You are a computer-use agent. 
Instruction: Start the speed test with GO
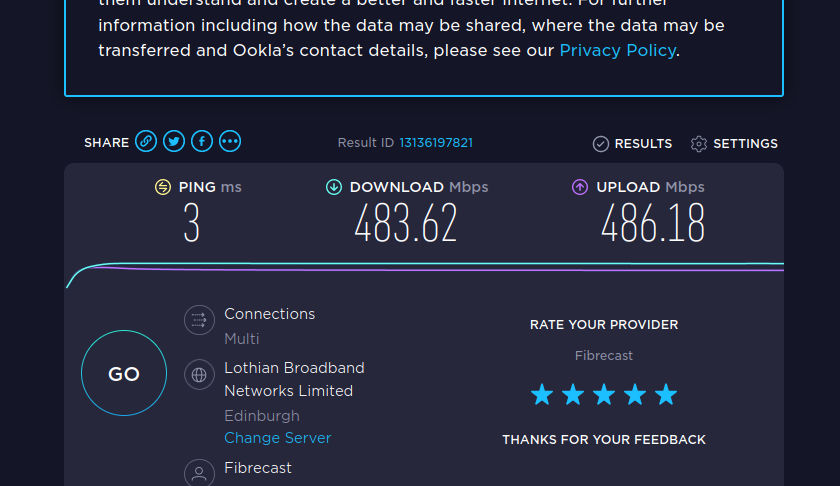(x=124, y=373)
